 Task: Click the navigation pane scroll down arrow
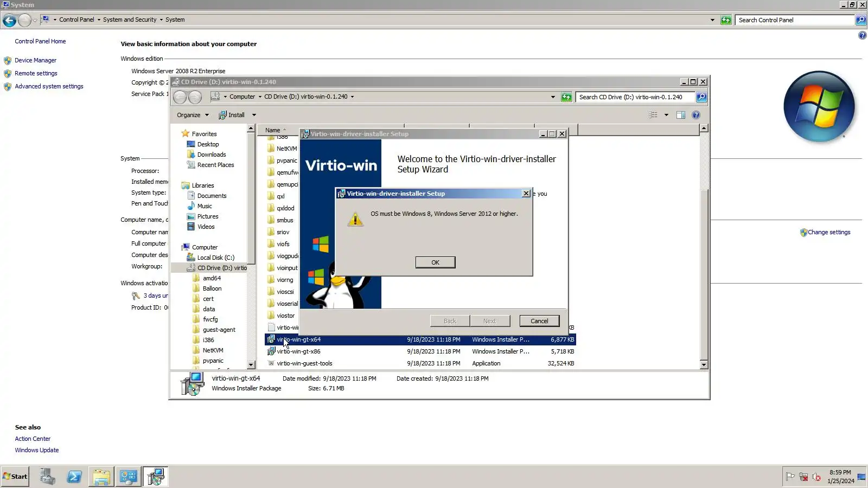coord(251,365)
